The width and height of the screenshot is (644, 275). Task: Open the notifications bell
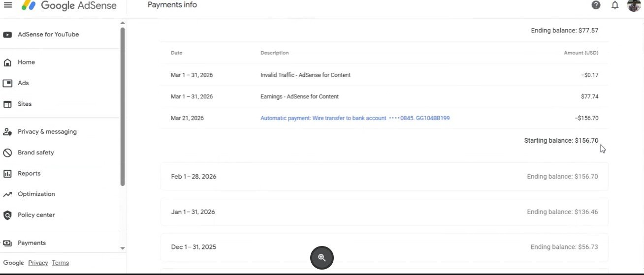point(615,5)
